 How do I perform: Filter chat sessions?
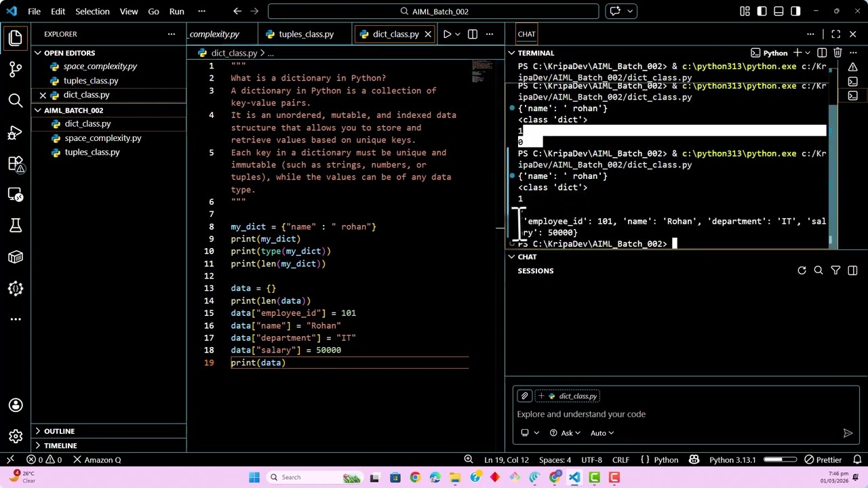coord(835,271)
